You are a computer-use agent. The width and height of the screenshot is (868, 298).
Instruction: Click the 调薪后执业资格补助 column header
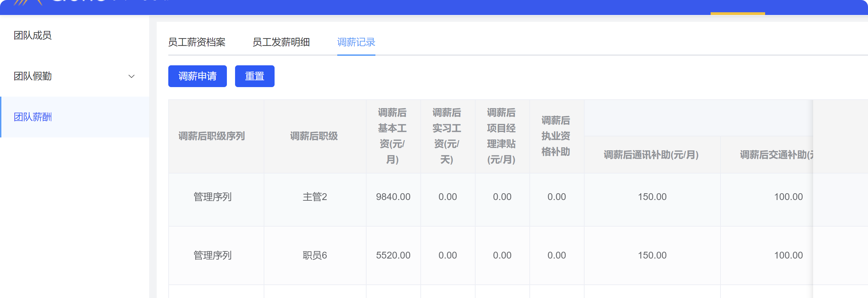coord(556,136)
